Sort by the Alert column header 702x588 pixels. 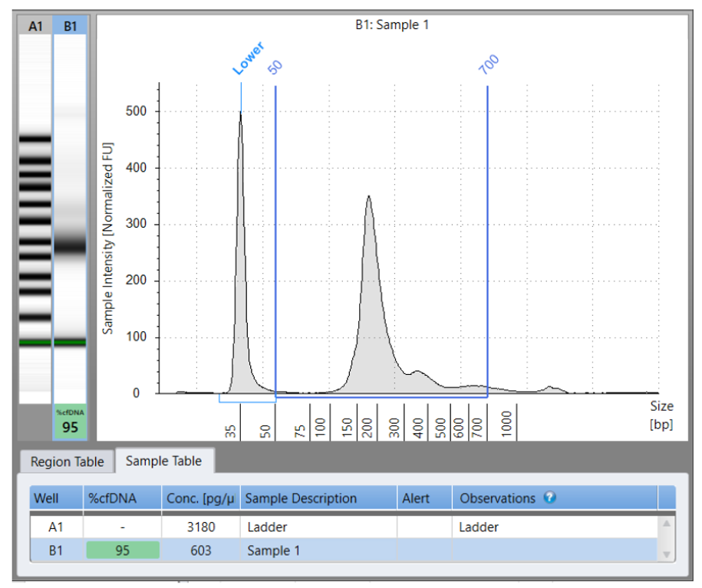pos(424,498)
